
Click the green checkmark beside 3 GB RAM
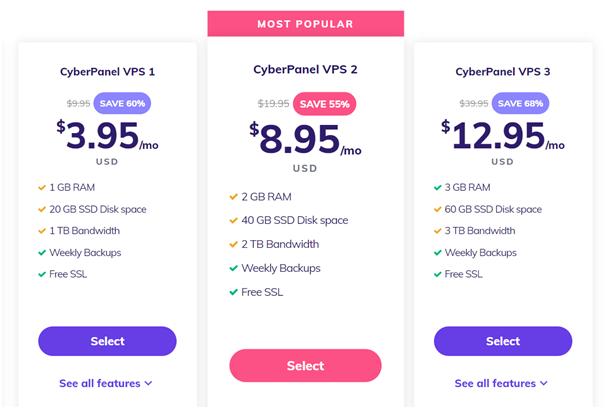pyautogui.click(x=437, y=188)
